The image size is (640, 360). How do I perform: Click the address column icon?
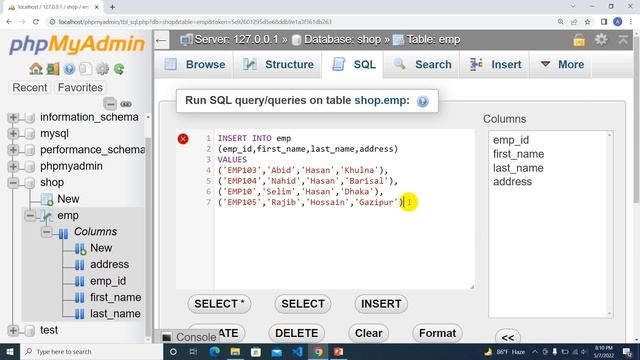(x=80, y=264)
